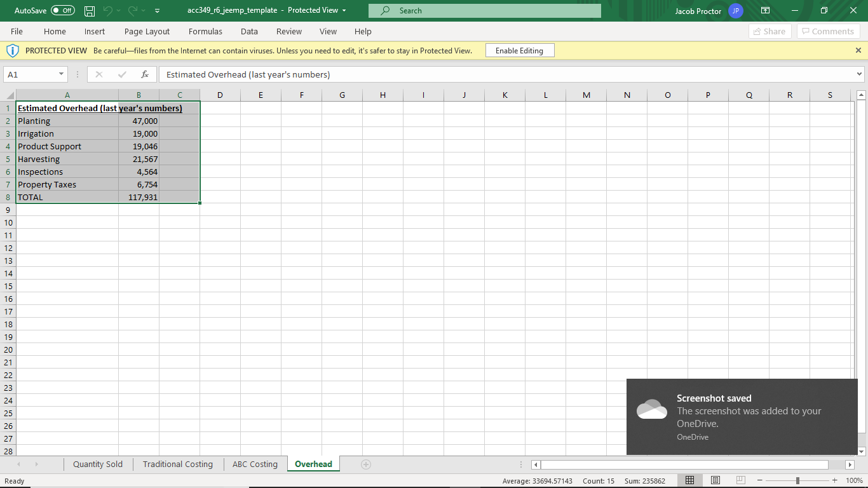Viewport: 868px width, 488px height.
Task: Click the horizontal scrollbar right arrow
Action: pos(850,465)
